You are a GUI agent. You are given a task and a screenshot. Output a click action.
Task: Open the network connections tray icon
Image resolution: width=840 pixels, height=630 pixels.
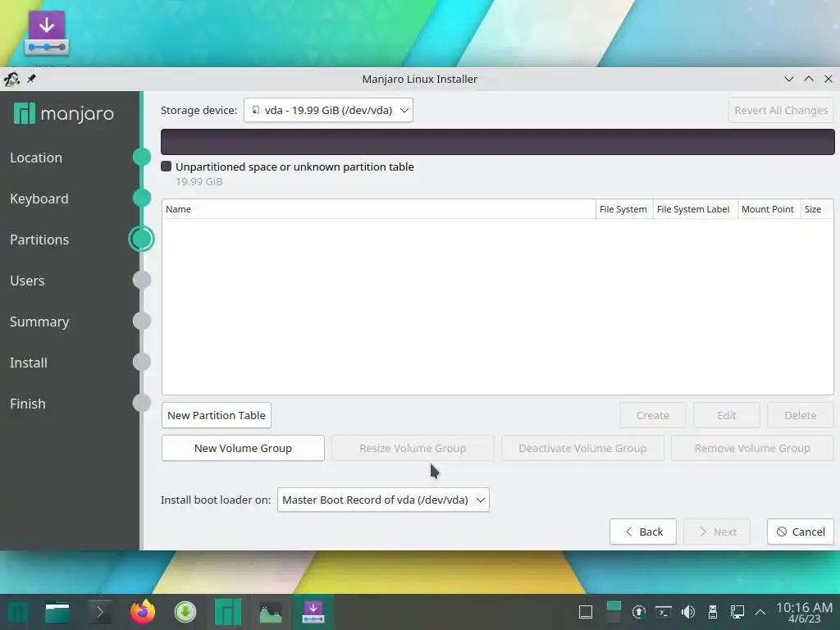tap(737, 612)
